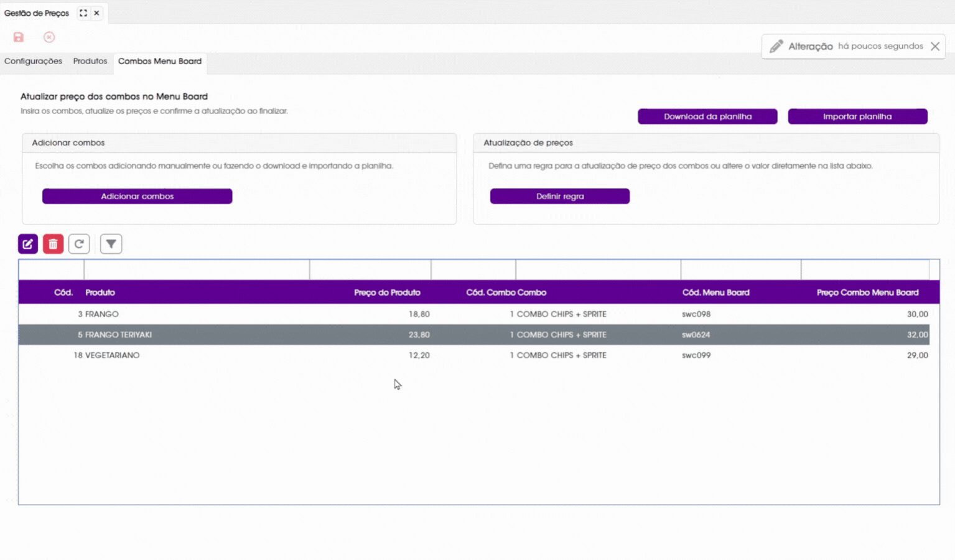The height and width of the screenshot is (560, 955).
Task: Click COMBO CHIPS + SPRITE in VEGETARIANO row
Action: (x=562, y=355)
